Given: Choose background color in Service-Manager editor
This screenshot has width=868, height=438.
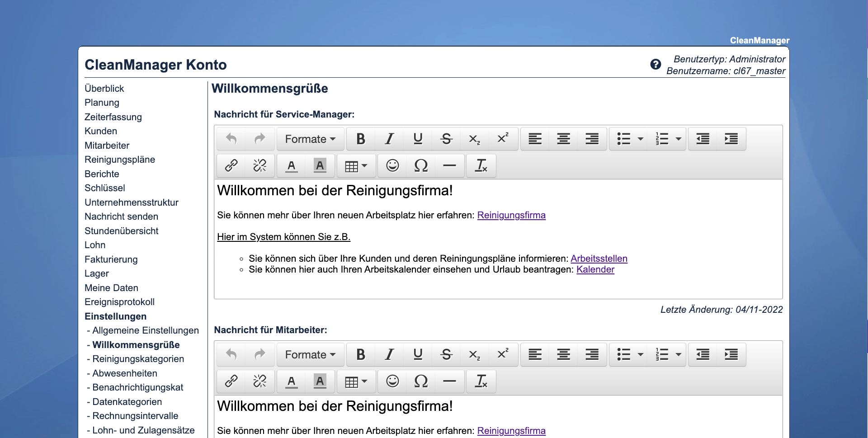Looking at the screenshot, I should [320, 166].
